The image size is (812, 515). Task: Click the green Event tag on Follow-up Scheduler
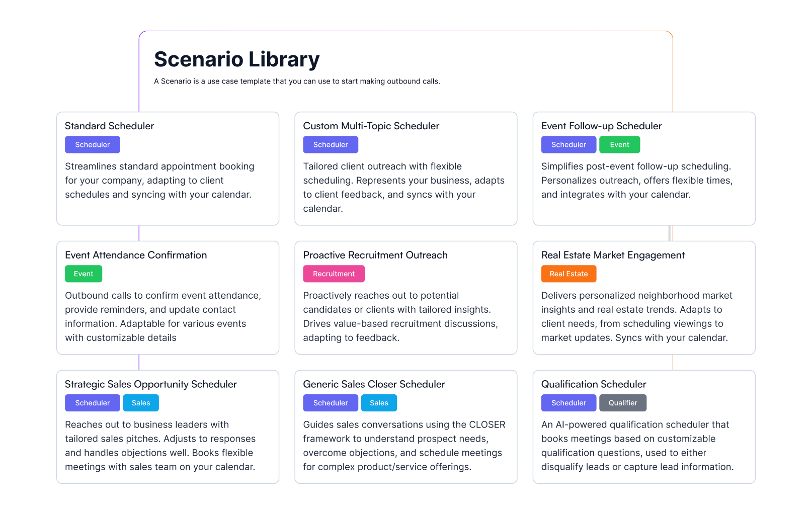point(619,145)
